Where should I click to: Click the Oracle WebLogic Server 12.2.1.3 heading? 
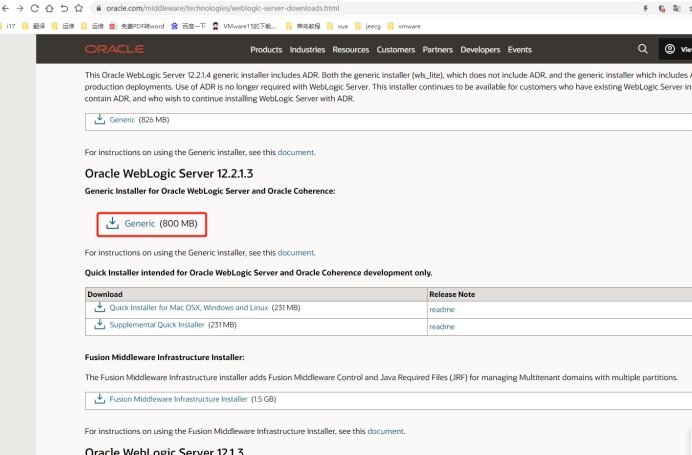169,173
